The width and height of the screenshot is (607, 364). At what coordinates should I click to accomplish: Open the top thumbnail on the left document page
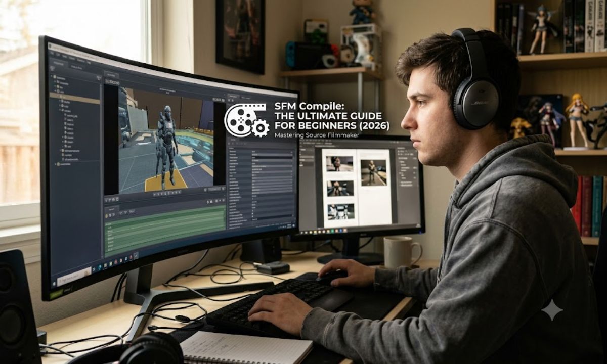pyautogui.click(x=339, y=163)
